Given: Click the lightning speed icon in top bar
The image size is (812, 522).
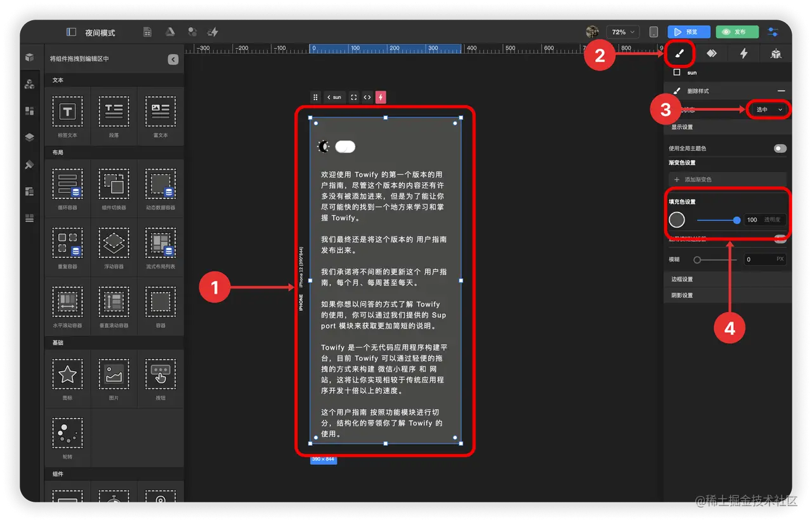Looking at the screenshot, I should [213, 32].
